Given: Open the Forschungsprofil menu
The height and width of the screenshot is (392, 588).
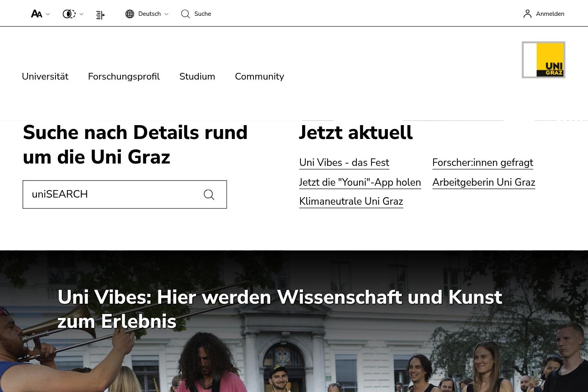Looking at the screenshot, I should pos(124,76).
